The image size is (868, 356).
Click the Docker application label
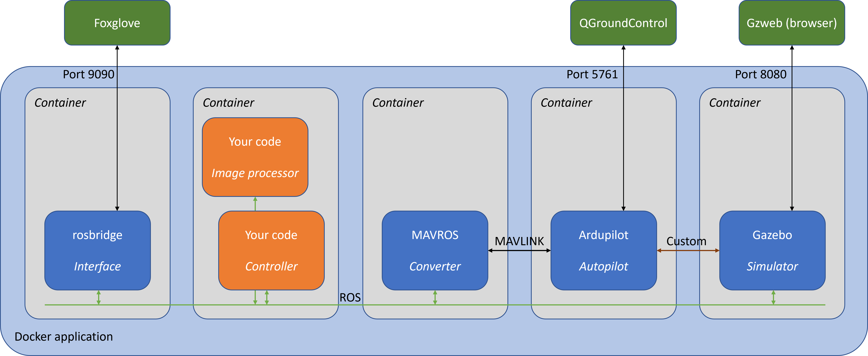[64, 337]
